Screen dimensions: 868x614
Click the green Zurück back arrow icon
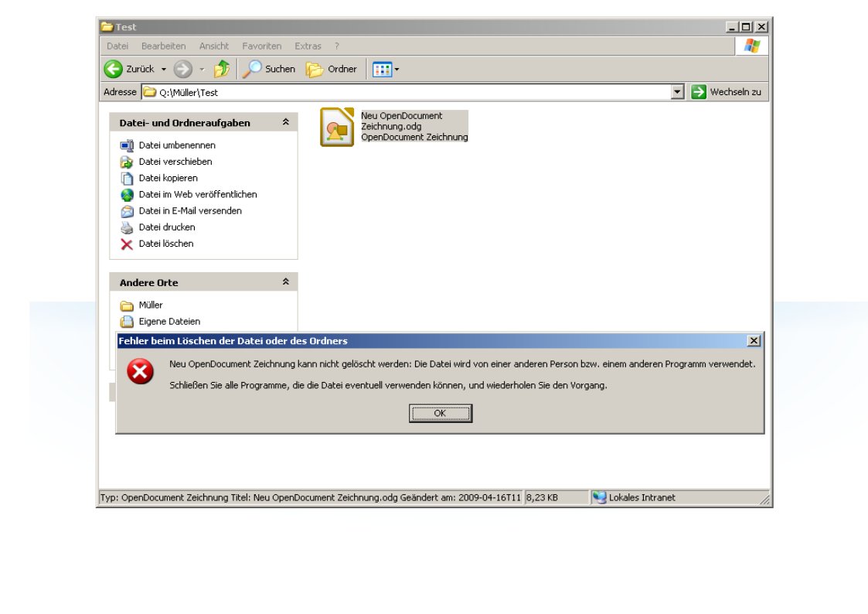114,69
